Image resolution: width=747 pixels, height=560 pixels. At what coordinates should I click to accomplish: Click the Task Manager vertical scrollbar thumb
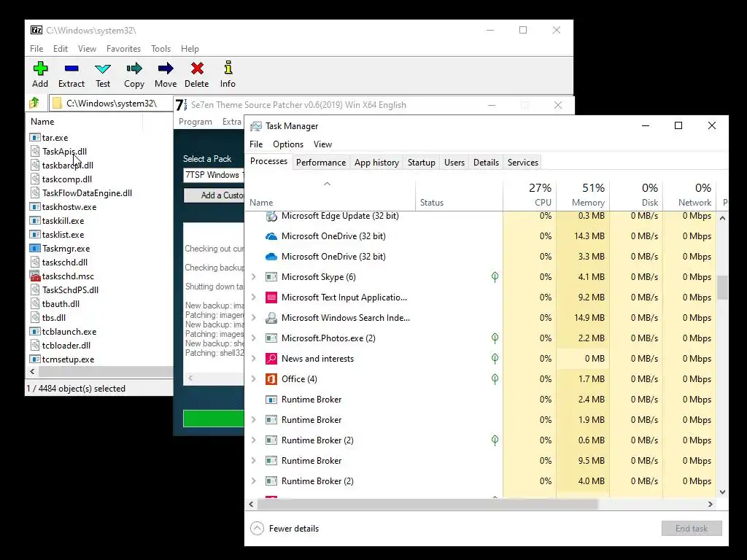722,287
